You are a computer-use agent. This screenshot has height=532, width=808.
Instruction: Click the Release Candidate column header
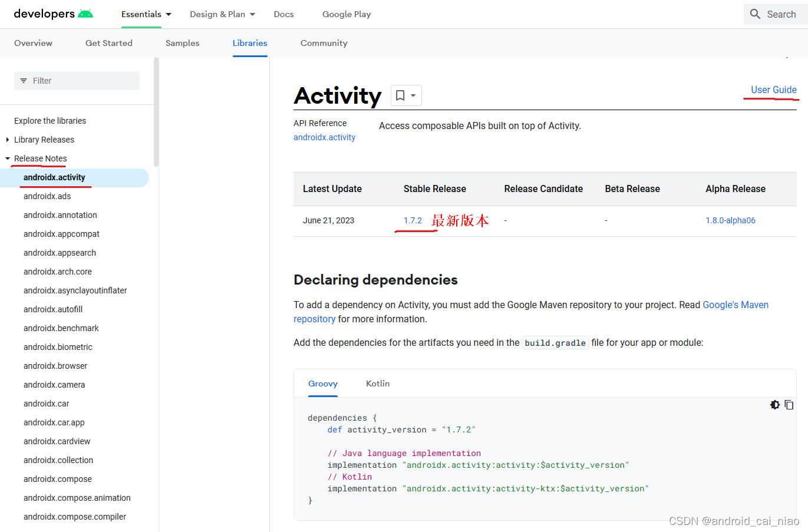pyautogui.click(x=543, y=189)
